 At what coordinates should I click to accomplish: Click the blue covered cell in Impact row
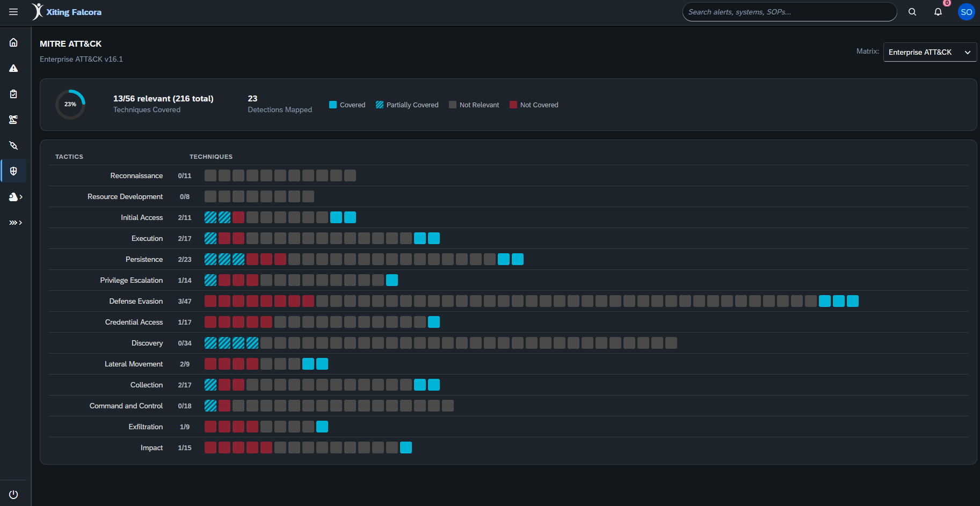pos(406,448)
